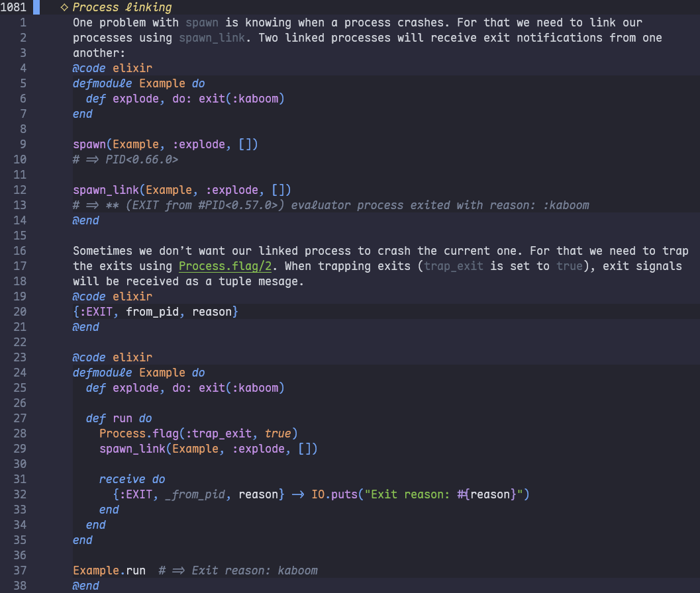This screenshot has height=593, width=700.
Task: Click the 'end' keyword on line 7
Action: (83, 114)
